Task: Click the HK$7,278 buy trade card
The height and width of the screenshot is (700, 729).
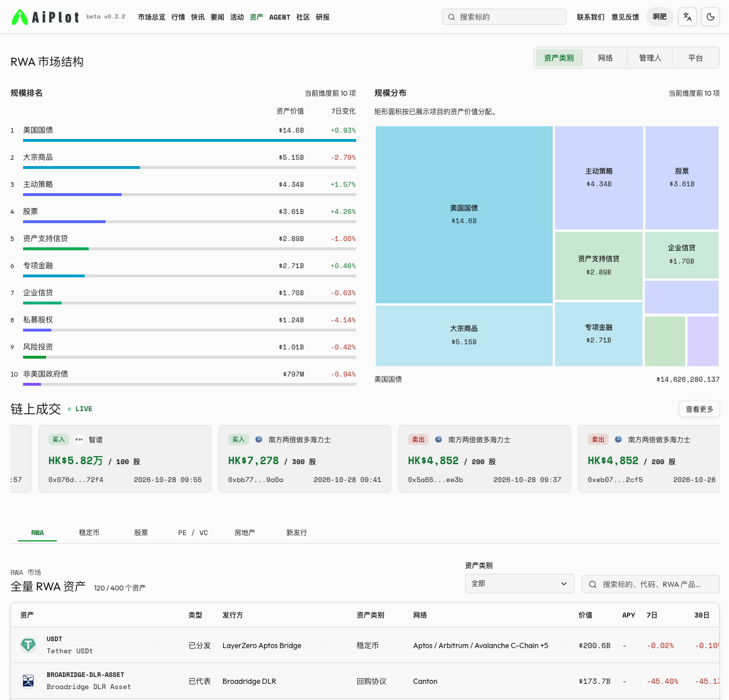Action: click(x=305, y=459)
